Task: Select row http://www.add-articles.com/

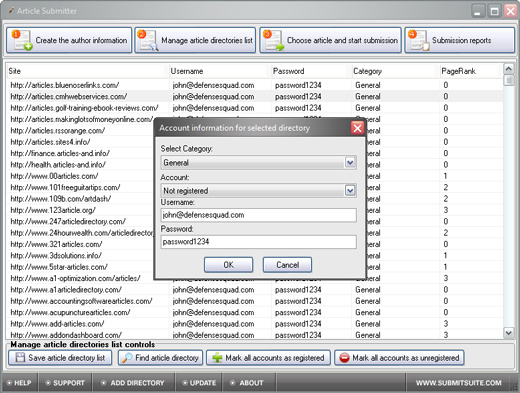Action: click(255, 324)
